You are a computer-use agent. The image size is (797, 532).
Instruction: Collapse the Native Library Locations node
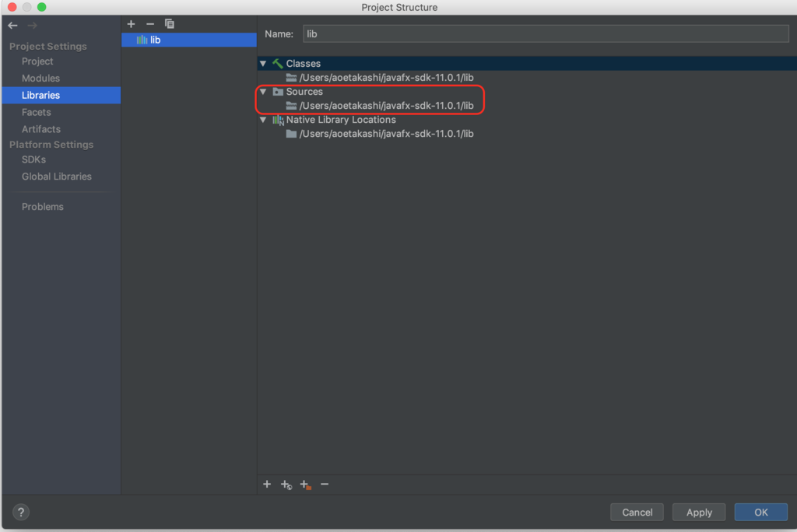[263, 120]
